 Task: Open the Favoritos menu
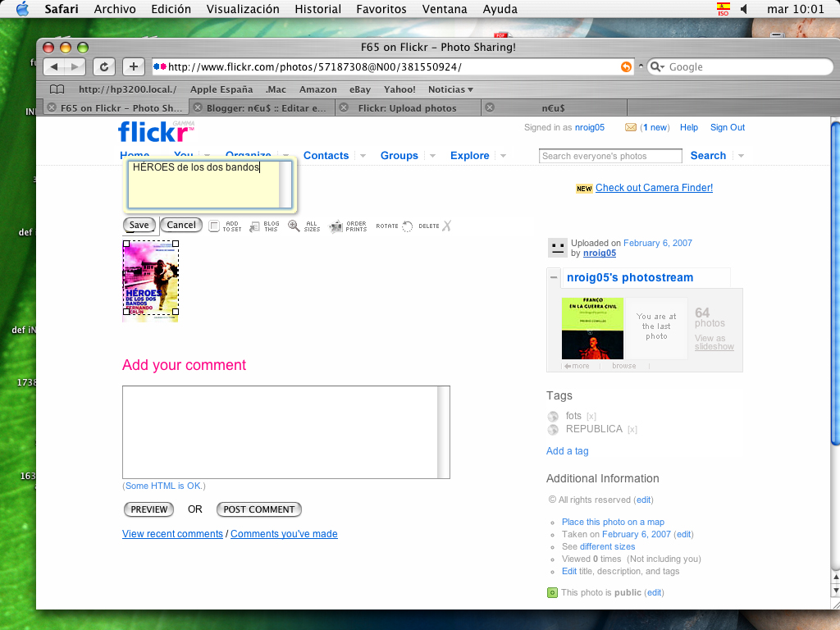381,9
